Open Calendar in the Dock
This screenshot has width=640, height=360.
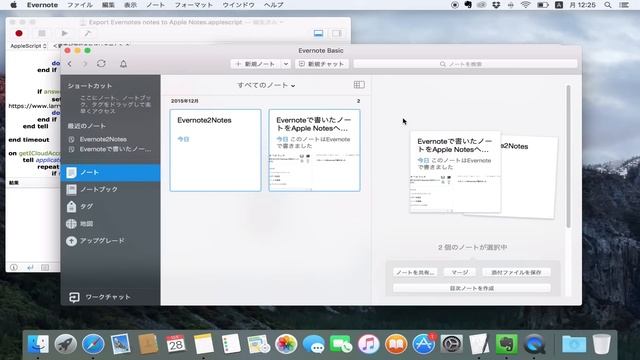(176, 344)
